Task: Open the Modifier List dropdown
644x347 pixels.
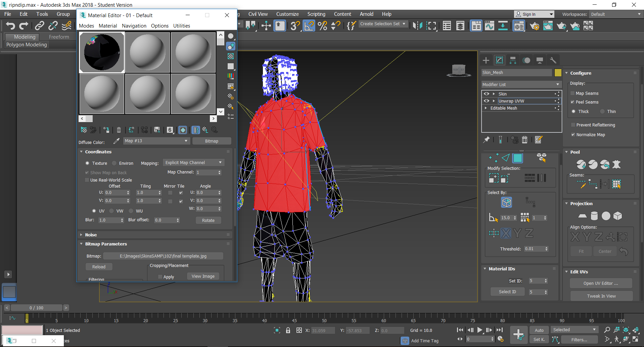Action: tap(521, 84)
